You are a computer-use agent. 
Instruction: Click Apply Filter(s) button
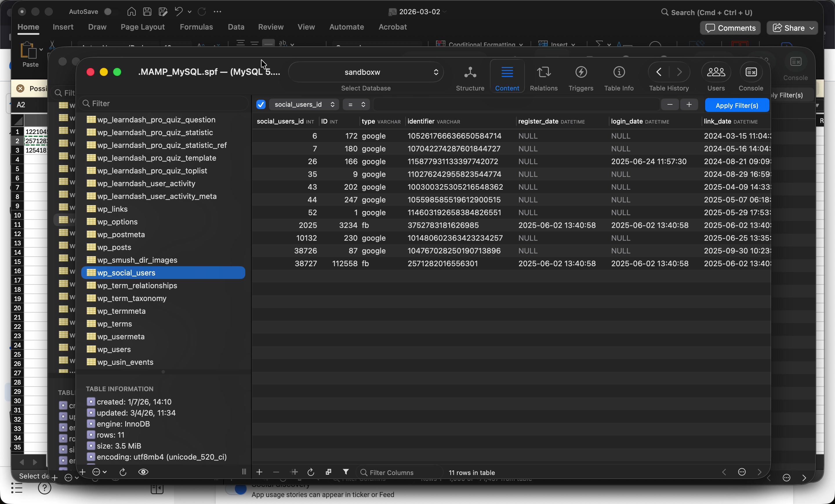737,105
